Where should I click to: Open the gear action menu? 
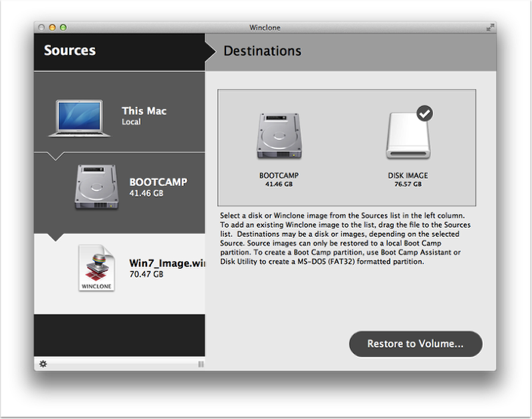click(x=43, y=364)
